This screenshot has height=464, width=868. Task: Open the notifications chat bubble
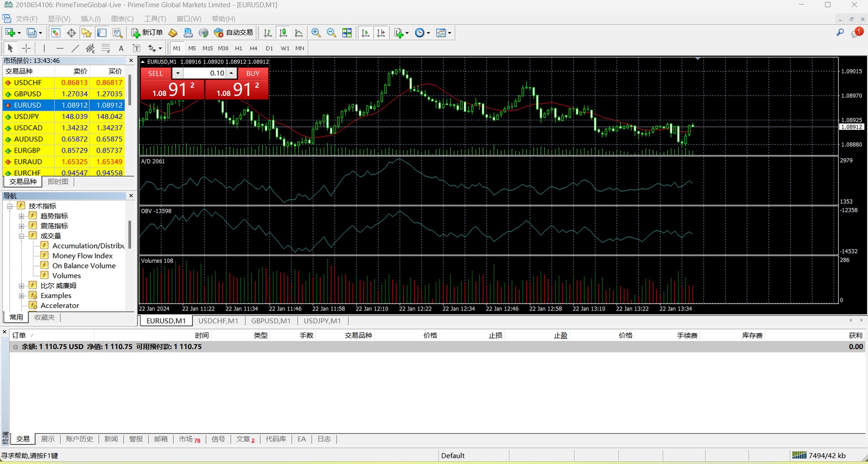pos(856,32)
